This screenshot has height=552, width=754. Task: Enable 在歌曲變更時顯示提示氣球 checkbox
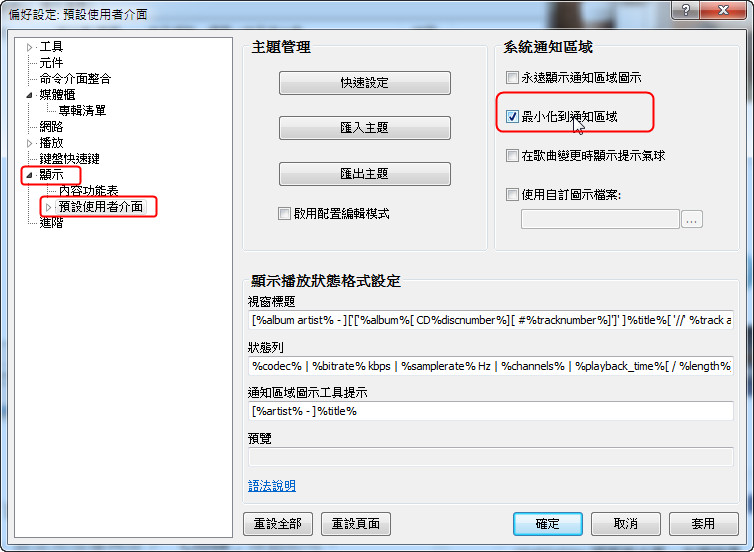click(512, 156)
